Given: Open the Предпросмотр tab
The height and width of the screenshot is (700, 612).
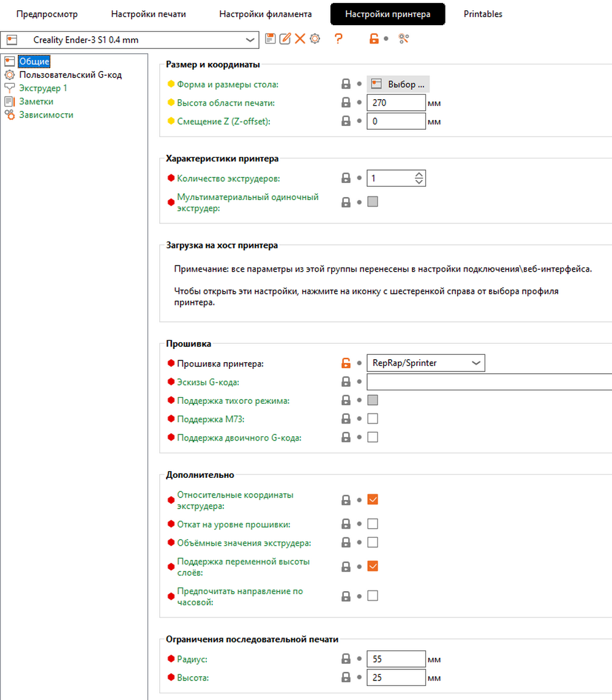Looking at the screenshot, I should coord(47,14).
